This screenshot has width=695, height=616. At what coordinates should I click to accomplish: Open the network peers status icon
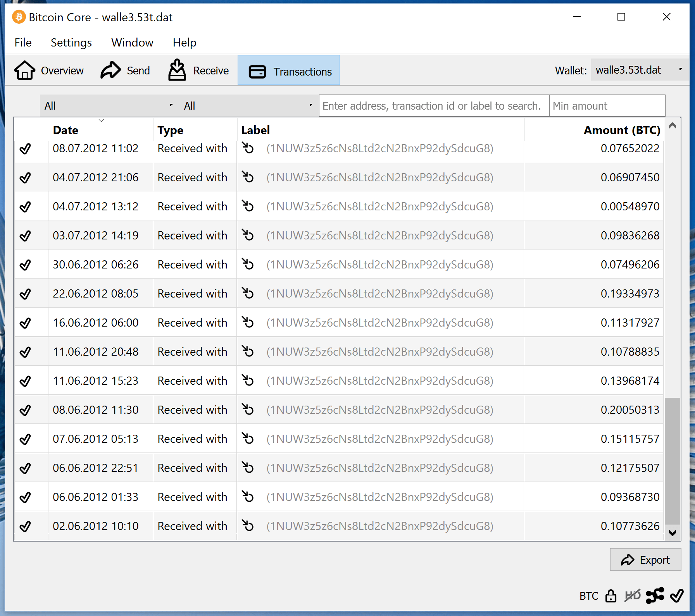[x=655, y=596]
